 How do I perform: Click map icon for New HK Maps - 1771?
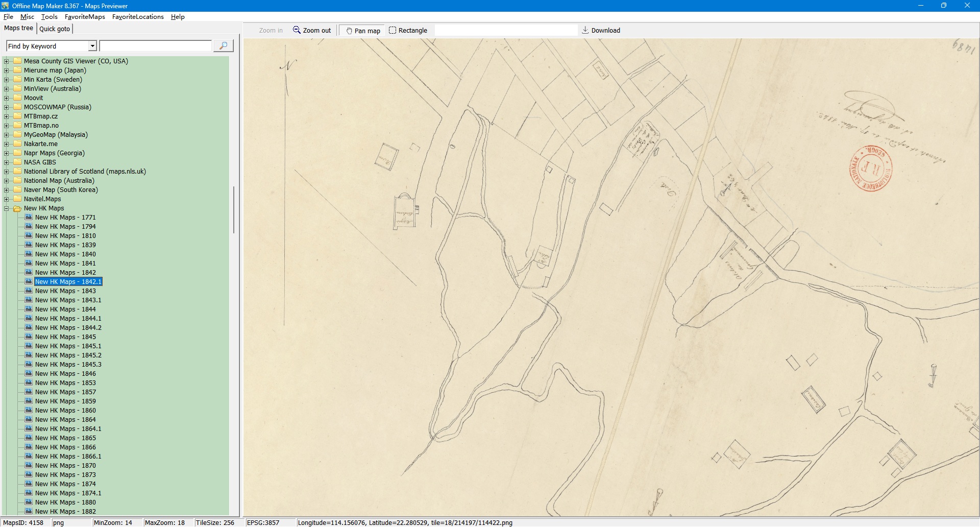point(29,217)
